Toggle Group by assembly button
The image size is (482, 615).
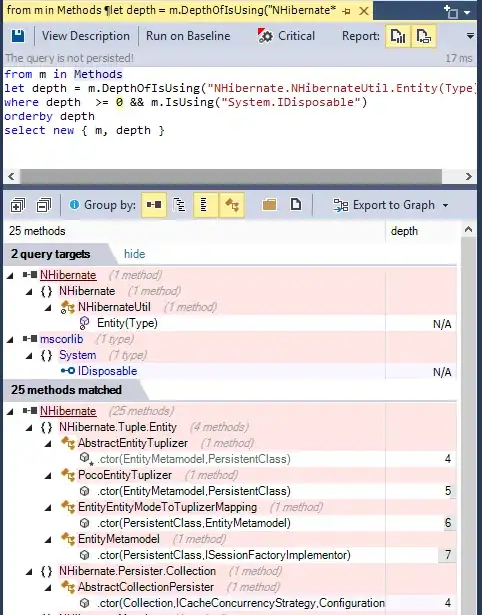pos(154,205)
